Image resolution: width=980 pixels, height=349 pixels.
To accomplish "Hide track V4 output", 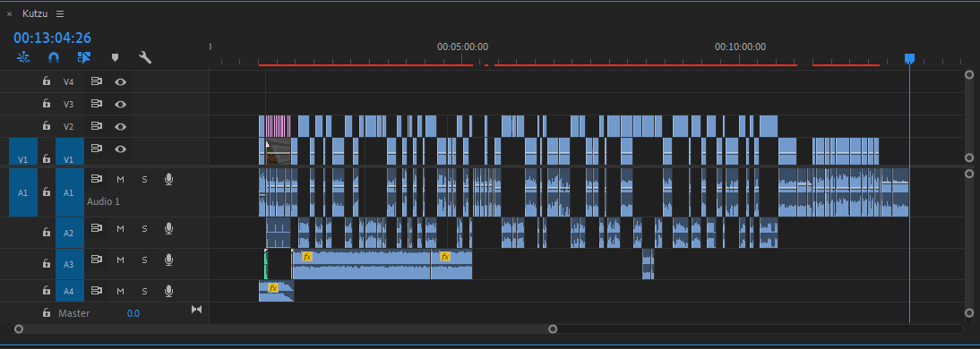I will coord(121,81).
